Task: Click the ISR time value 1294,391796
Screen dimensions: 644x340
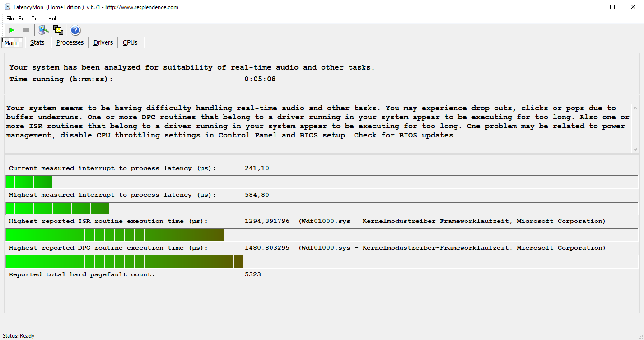Action: coord(267,221)
